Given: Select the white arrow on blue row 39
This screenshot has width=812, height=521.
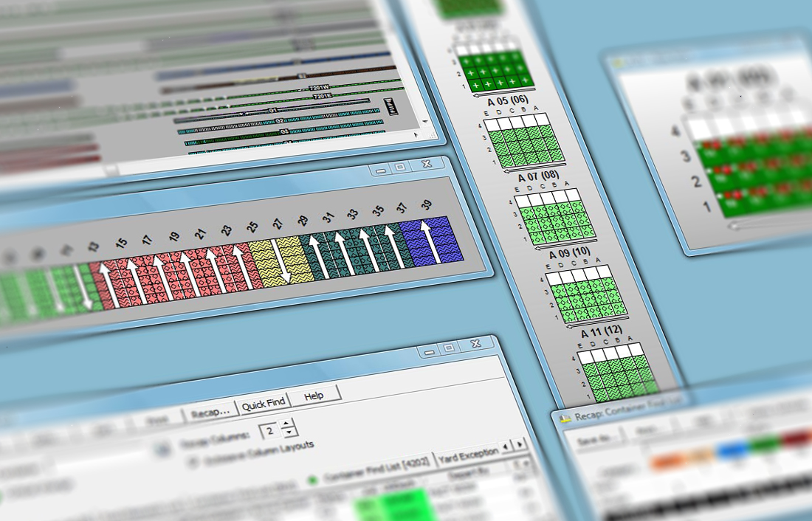Looking at the screenshot, I should click(430, 241).
